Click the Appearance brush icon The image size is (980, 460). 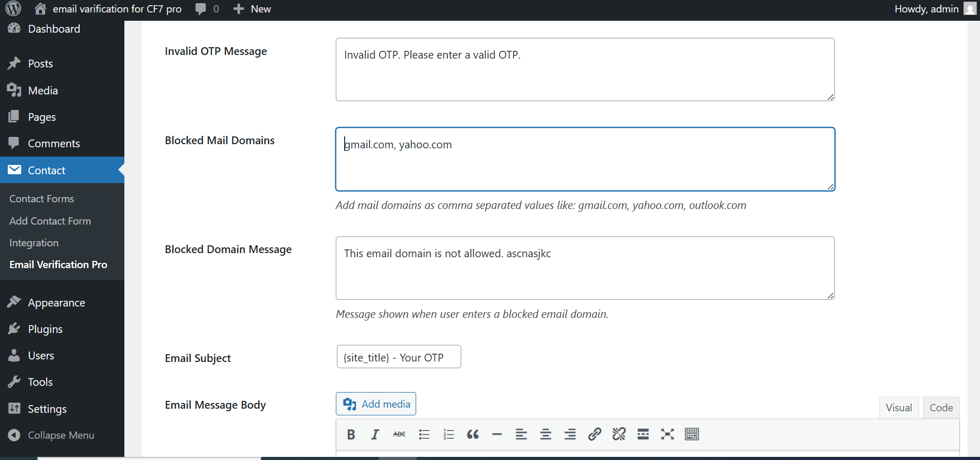coord(14,302)
